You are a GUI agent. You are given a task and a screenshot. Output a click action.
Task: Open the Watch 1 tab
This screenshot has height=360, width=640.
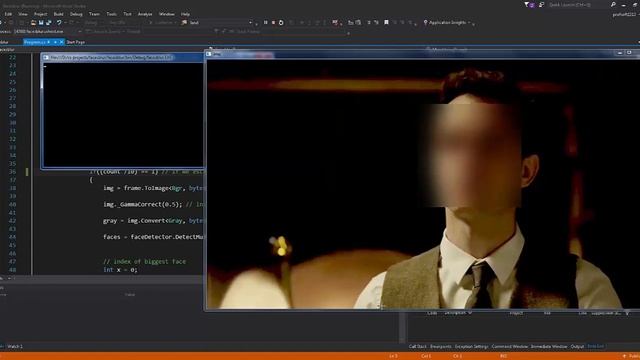[x=15, y=346]
